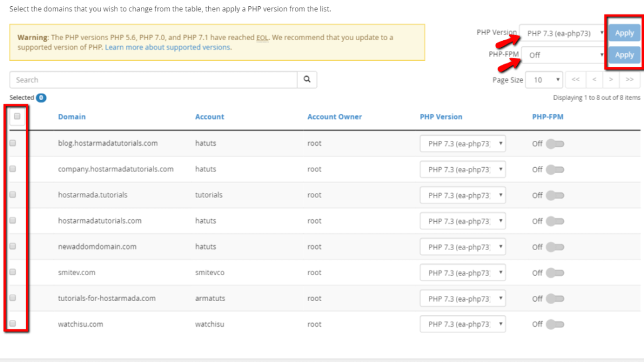This screenshot has height=362, width=644.
Task: Sort table by Domain column
Action: [x=72, y=116]
